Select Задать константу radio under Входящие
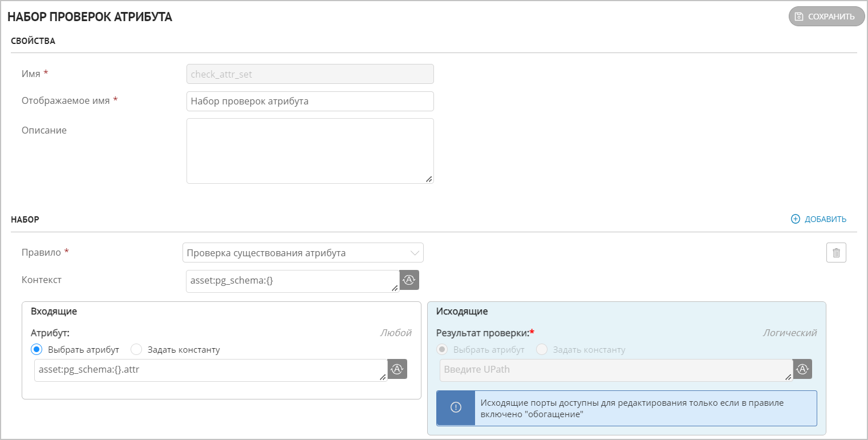This screenshot has height=440, width=868. pos(136,349)
